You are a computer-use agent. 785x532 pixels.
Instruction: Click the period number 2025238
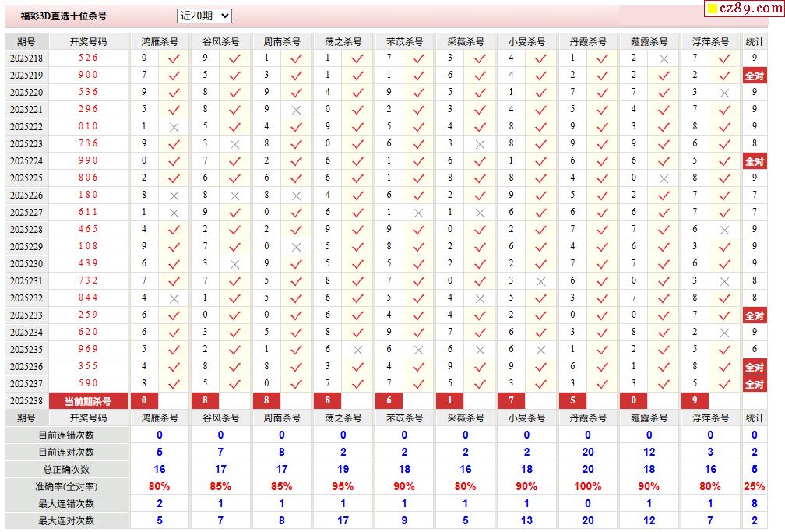click(26, 401)
